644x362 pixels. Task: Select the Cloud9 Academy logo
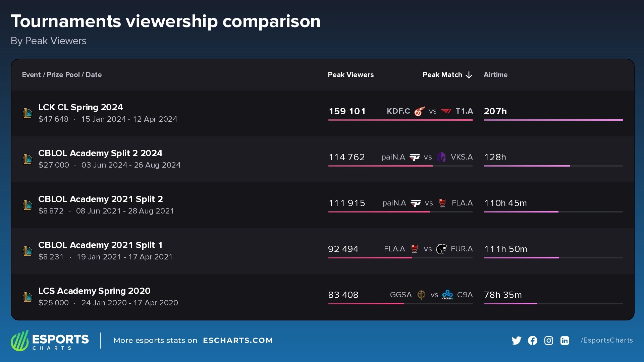pyautogui.click(x=447, y=295)
